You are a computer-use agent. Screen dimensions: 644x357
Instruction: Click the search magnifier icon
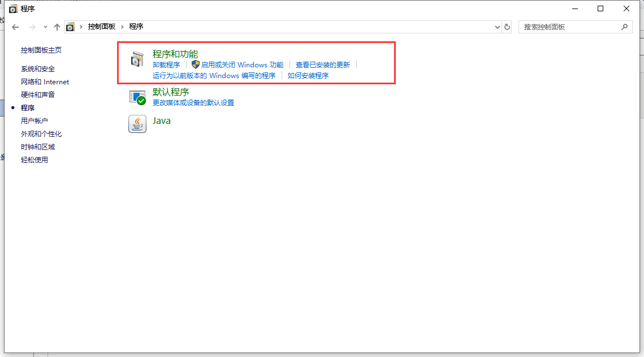point(624,27)
